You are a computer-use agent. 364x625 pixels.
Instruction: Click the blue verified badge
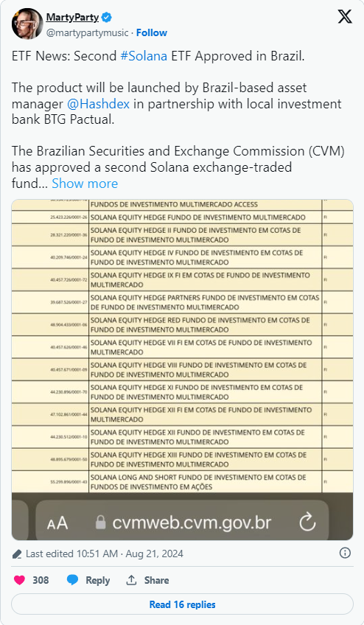(106, 17)
